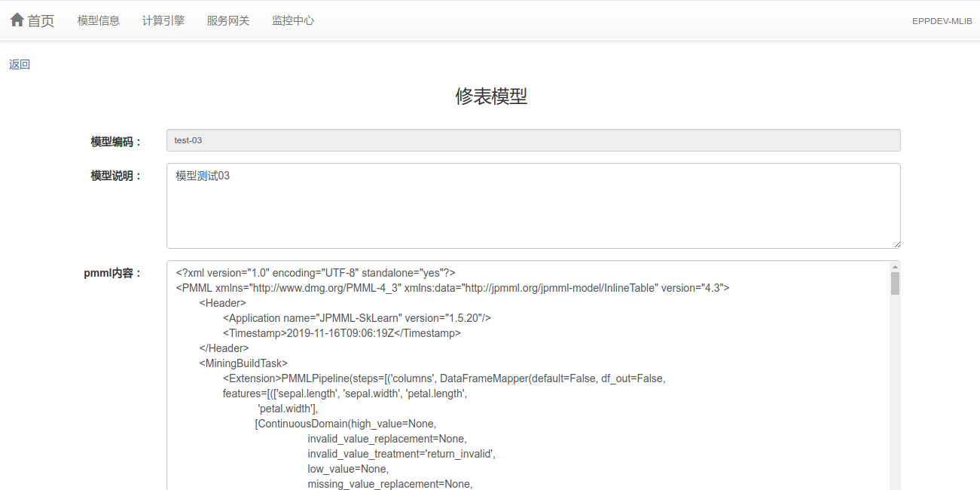This screenshot has width=980, height=490.
Task: Open the 计算引擎 menu item
Action: [163, 21]
